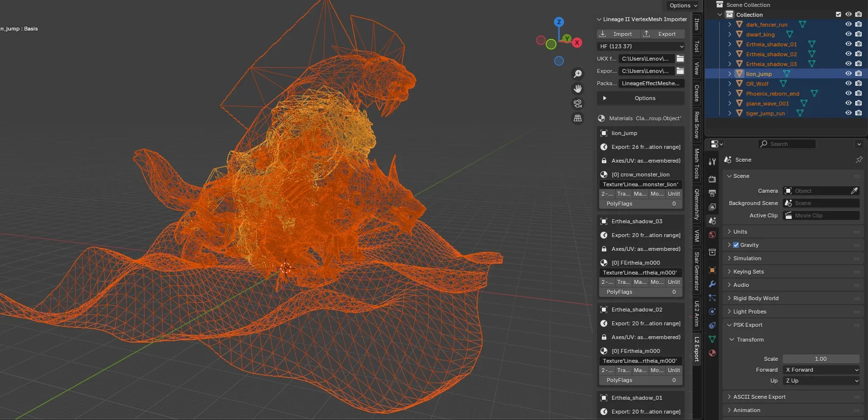Click the Import button
Image resolution: width=868 pixels, height=420 pixels.
point(619,34)
